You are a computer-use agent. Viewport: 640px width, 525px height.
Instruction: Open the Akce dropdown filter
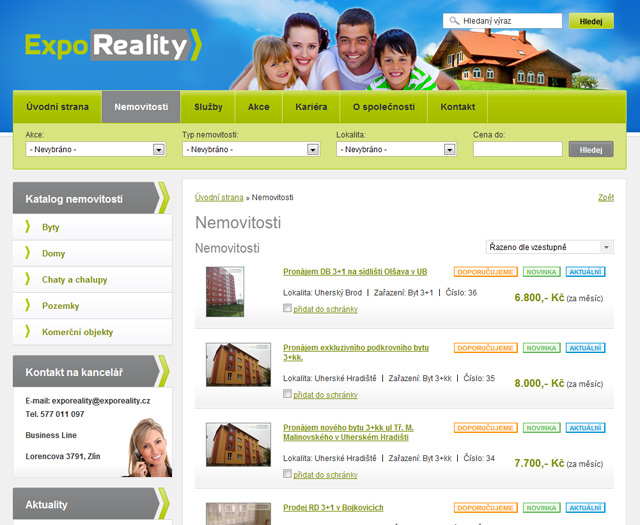coord(96,149)
